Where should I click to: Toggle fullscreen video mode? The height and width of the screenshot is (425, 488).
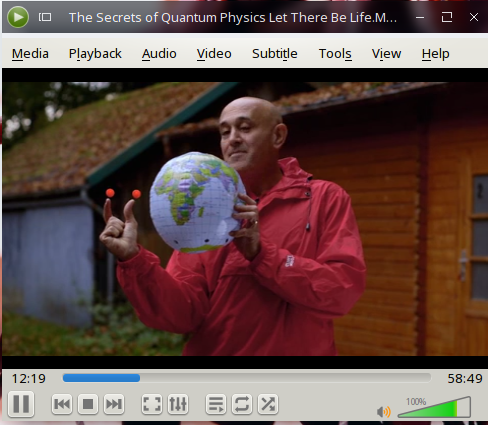pyautogui.click(x=152, y=404)
